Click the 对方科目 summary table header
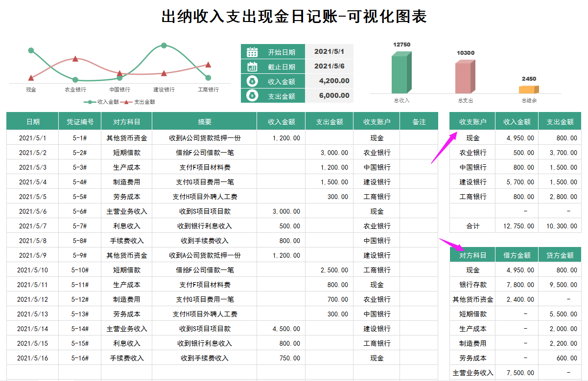The image size is (588, 381). pyautogui.click(x=473, y=255)
